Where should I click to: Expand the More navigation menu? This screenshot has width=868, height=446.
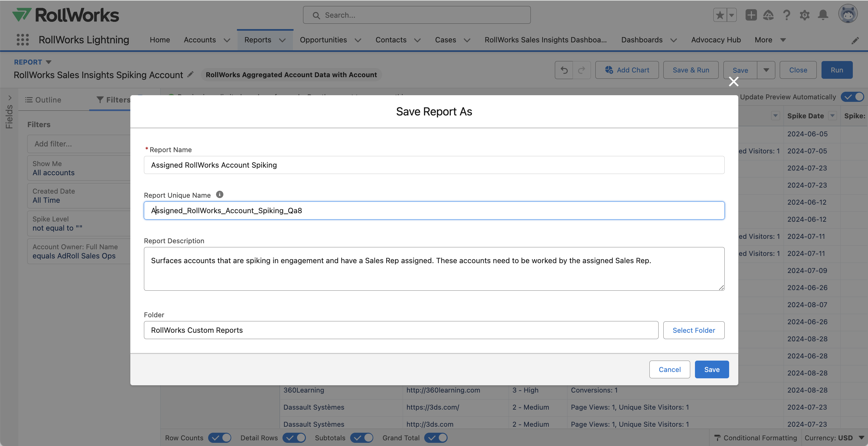click(770, 40)
